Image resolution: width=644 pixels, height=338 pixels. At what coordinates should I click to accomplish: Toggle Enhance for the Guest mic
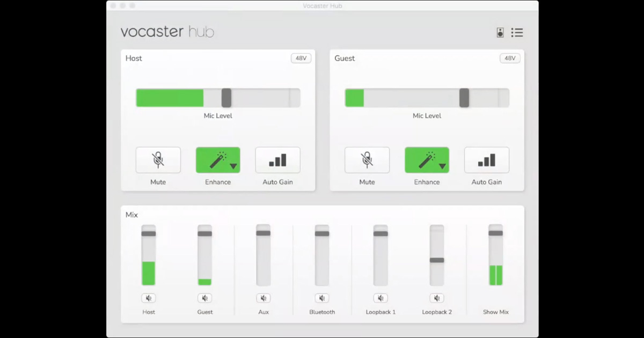coord(427,160)
